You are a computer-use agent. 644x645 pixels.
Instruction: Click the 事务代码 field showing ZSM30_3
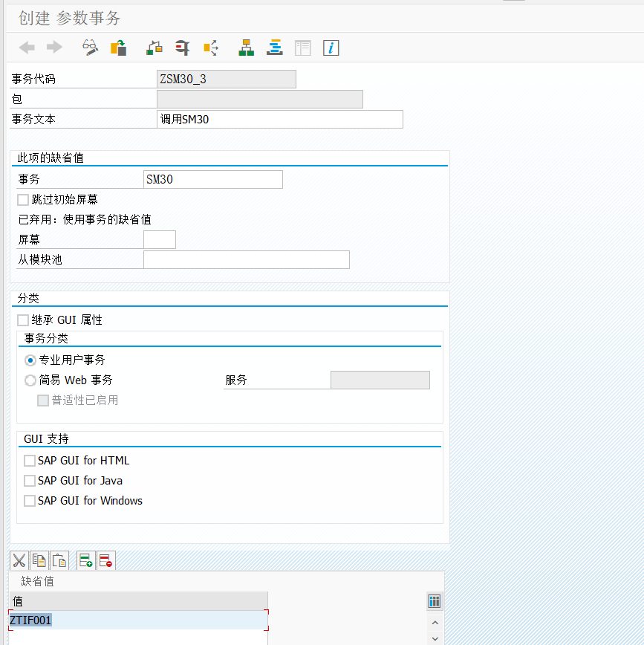click(227, 79)
